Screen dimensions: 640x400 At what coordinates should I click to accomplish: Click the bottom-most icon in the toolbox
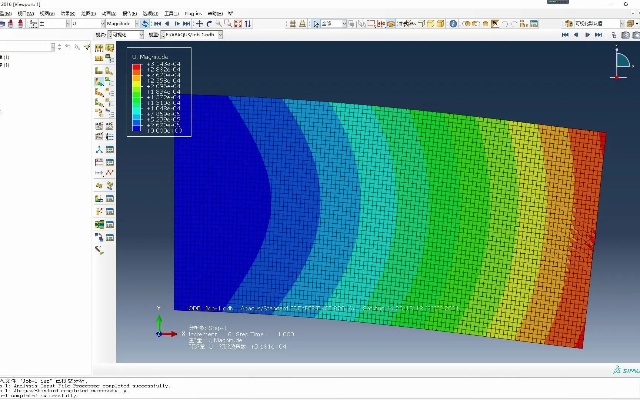pyautogui.click(x=99, y=250)
